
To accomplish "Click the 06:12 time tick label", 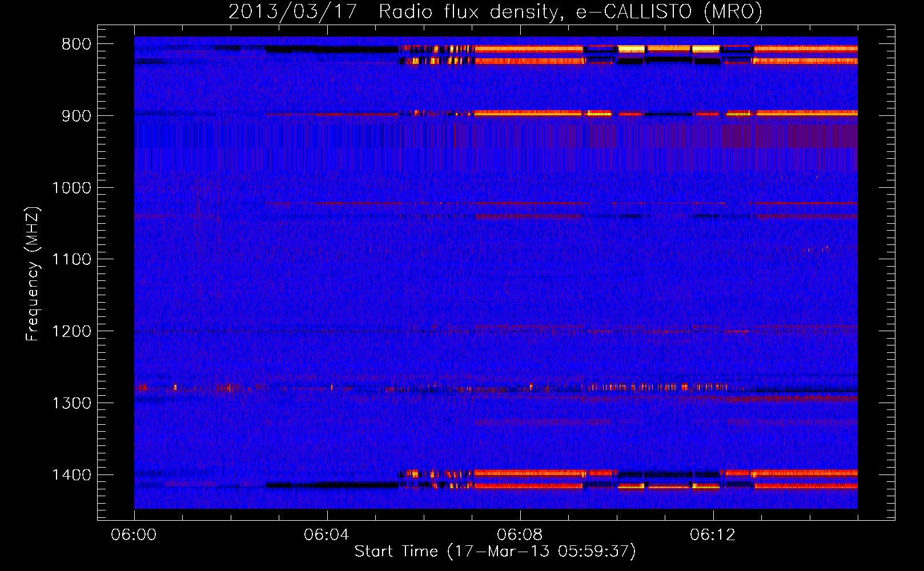I will (x=713, y=535).
